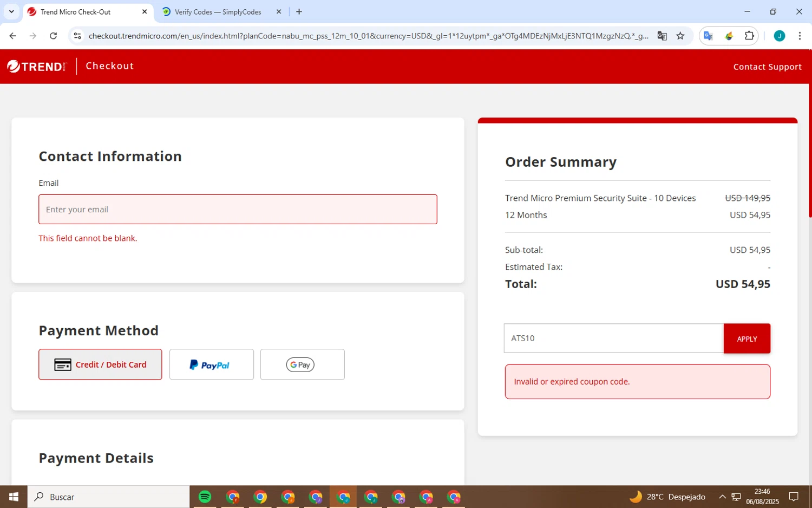Open the Google Translate extension icon
This screenshot has height=508, width=812.
point(708,36)
